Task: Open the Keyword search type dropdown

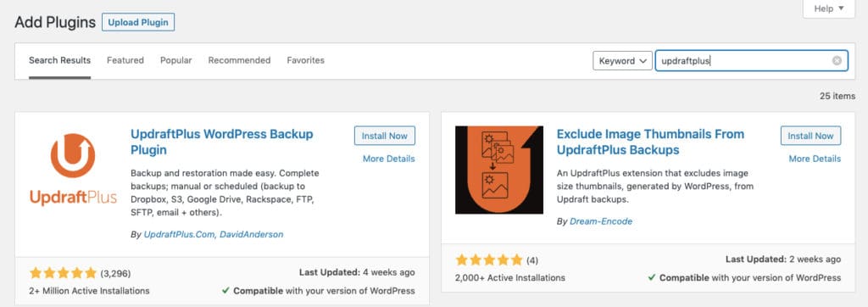Action: pyautogui.click(x=622, y=61)
